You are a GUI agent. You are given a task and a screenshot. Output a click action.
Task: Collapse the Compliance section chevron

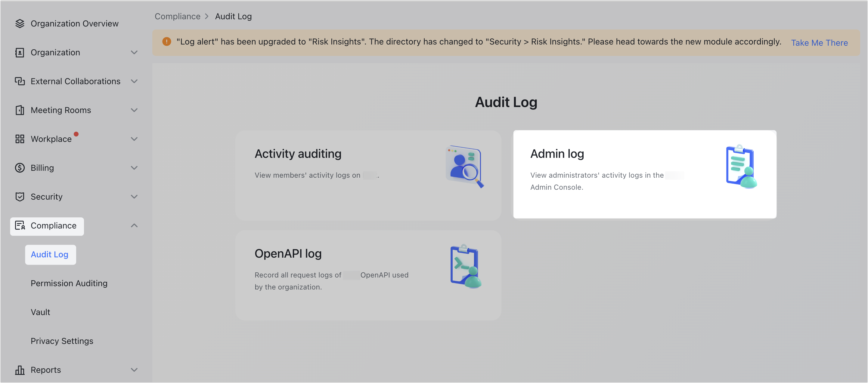point(135,225)
